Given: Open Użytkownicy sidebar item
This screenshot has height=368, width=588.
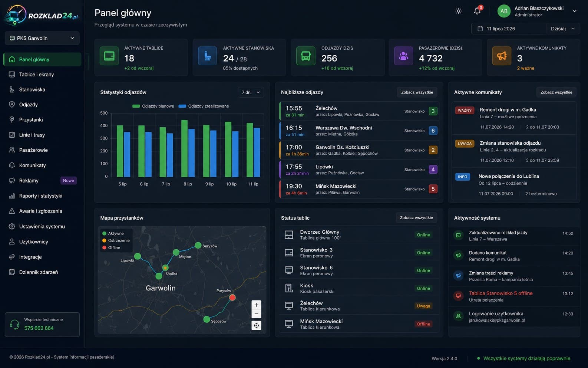Looking at the screenshot, I should tap(42, 242).
